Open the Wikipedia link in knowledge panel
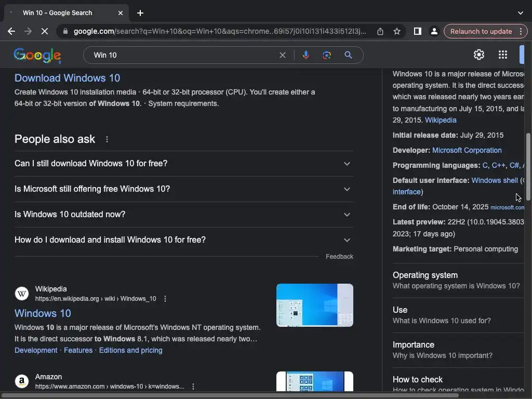532x399 pixels. tap(441, 120)
